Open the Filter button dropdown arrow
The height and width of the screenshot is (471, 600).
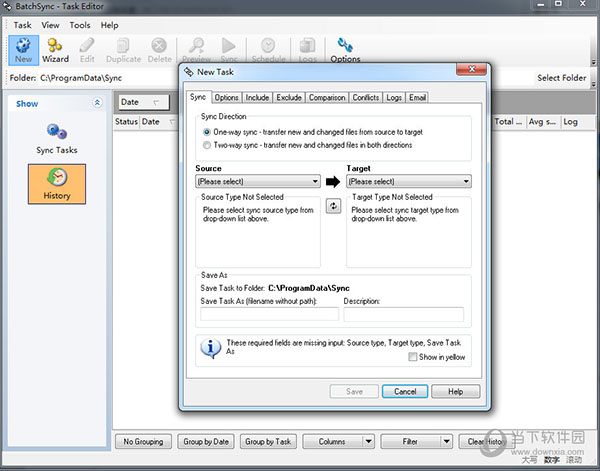tap(447, 442)
